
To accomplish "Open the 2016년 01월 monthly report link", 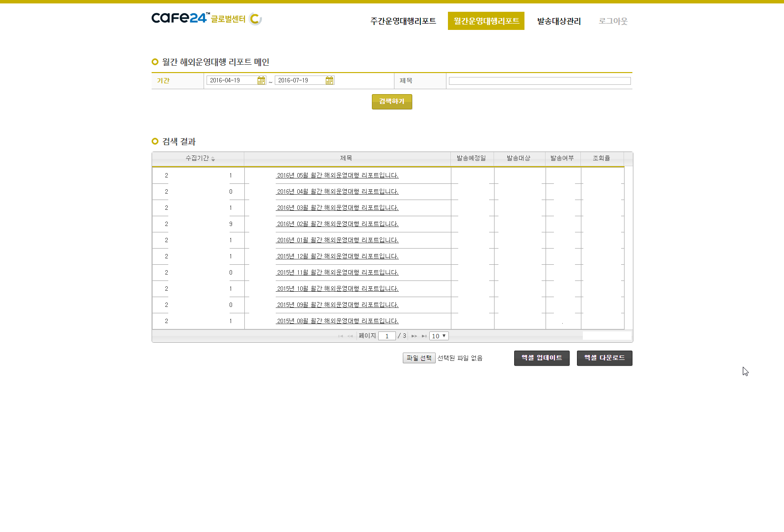I will pyautogui.click(x=338, y=240).
